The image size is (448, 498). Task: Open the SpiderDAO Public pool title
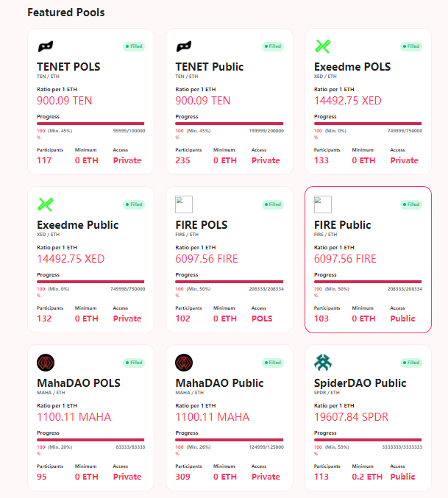coord(360,383)
